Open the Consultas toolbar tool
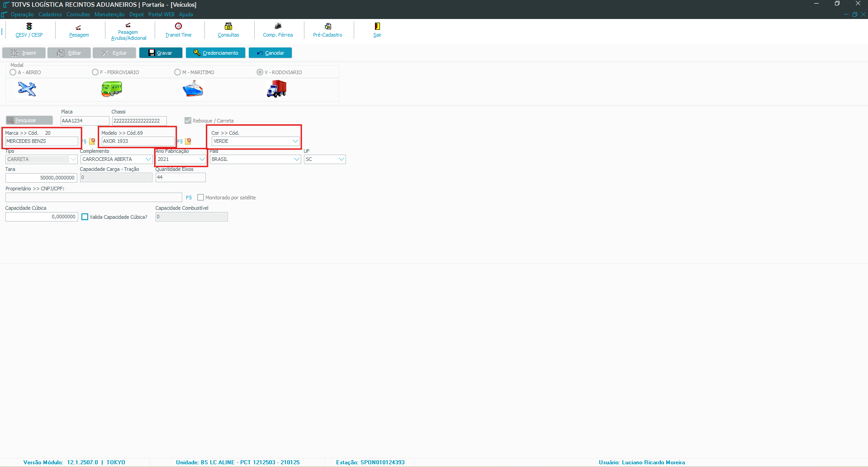 coord(228,30)
